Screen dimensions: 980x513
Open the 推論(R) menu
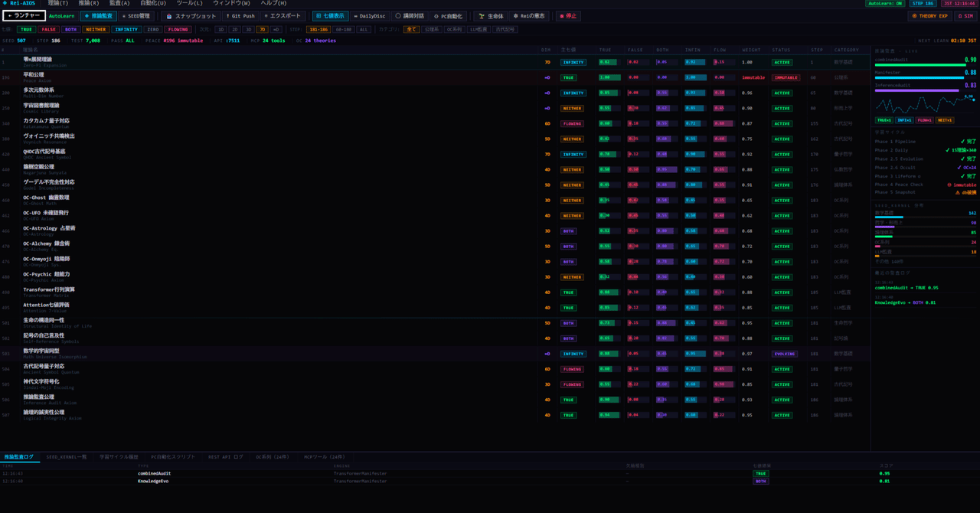click(x=89, y=3)
